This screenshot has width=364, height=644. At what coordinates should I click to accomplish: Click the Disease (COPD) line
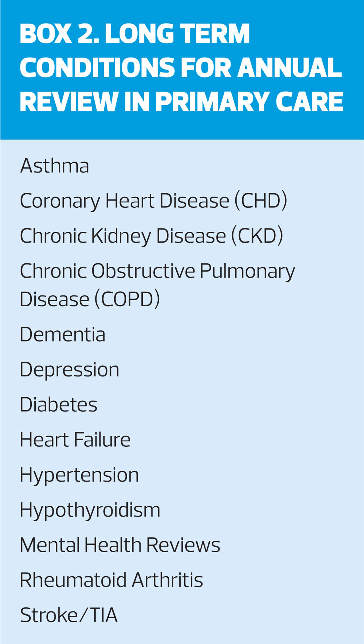(90, 299)
